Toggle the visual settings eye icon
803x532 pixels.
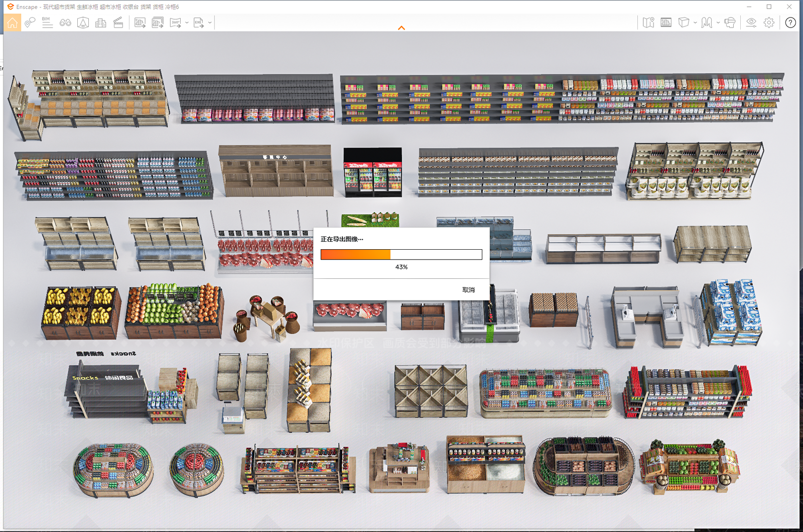coord(751,23)
